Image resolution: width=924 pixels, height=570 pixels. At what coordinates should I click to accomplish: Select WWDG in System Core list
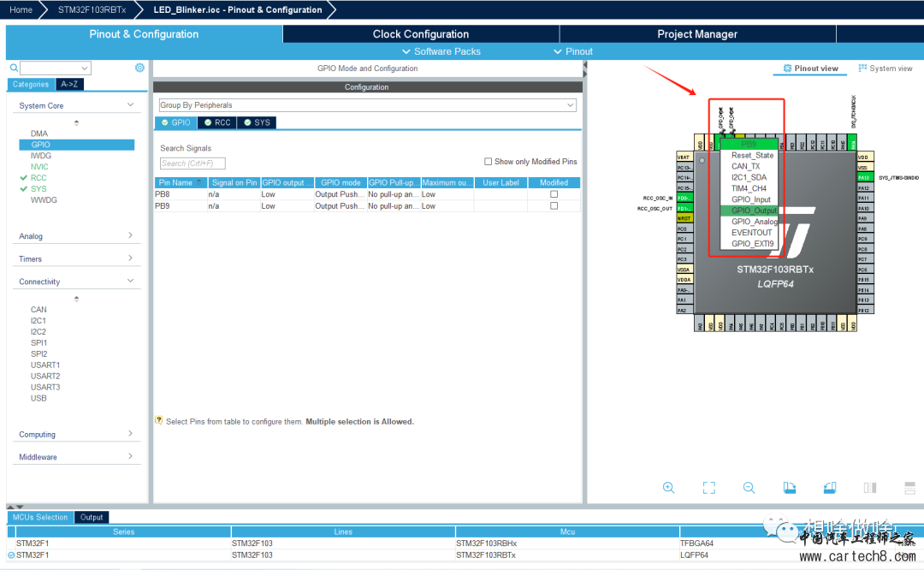tap(44, 199)
